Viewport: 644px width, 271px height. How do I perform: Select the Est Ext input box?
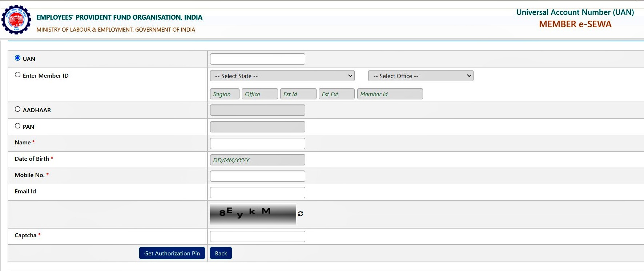337,94
